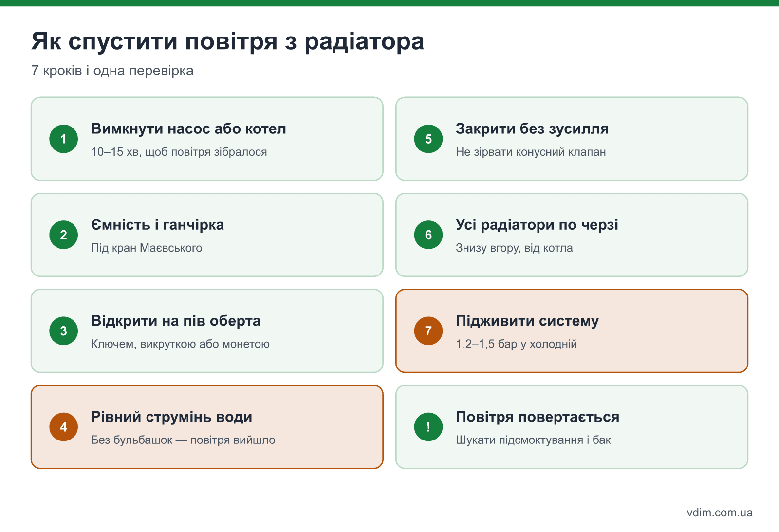The width and height of the screenshot is (779, 532).
Task: Click the orange step 7 number badge
Action: 428,331
